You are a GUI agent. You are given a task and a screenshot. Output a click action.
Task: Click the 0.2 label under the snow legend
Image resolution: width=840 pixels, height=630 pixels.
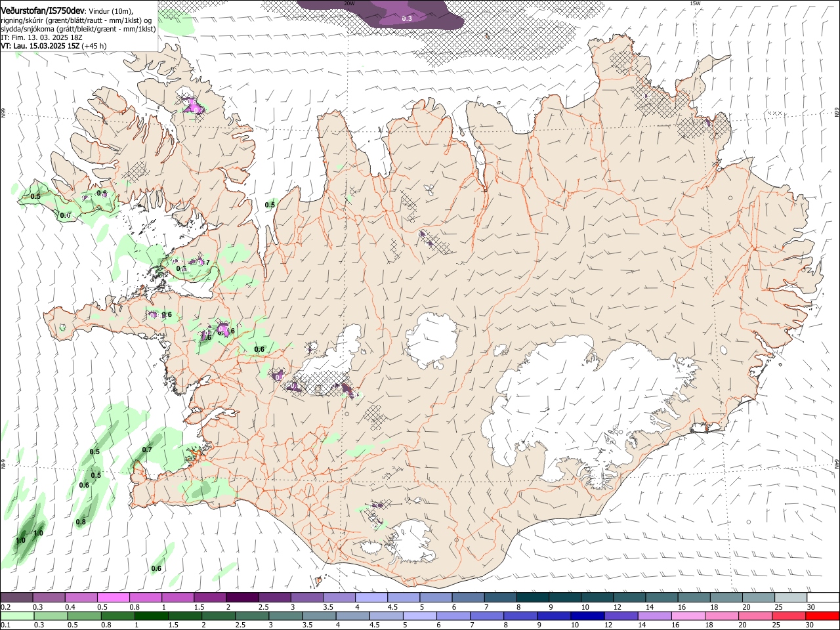point(5,607)
